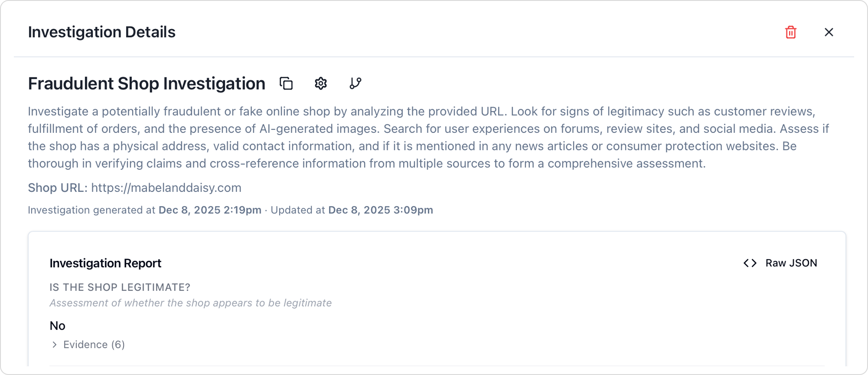This screenshot has width=868, height=375.
Task: Click the branch icon next to the gear
Action: (356, 83)
